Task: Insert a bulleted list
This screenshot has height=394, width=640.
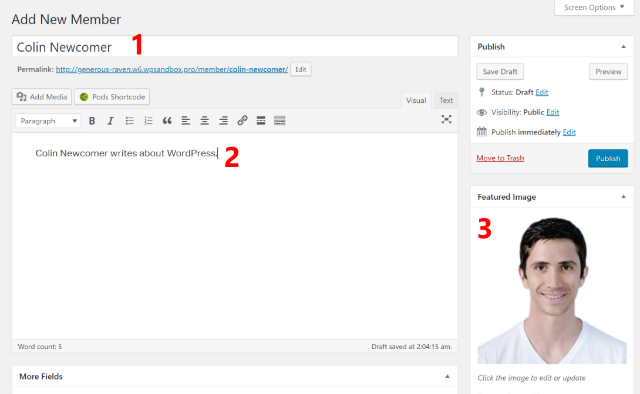Action: point(129,121)
